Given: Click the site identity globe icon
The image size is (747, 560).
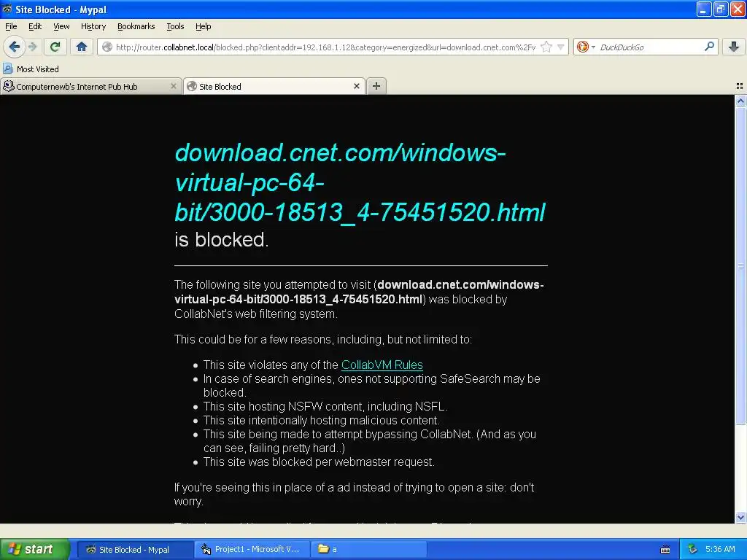Looking at the screenshot, I should 107,47.
